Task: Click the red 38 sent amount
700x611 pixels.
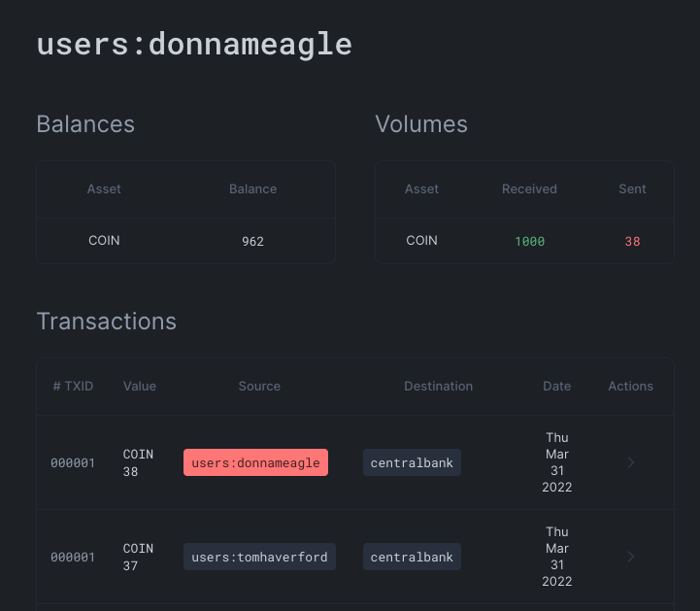Action: [632, 242]
